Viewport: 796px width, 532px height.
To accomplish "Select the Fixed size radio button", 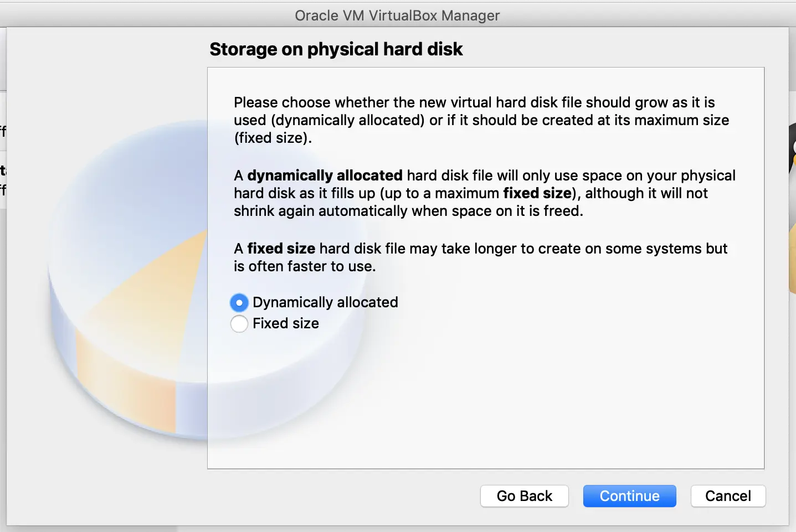I will click(x=239, y=324).
